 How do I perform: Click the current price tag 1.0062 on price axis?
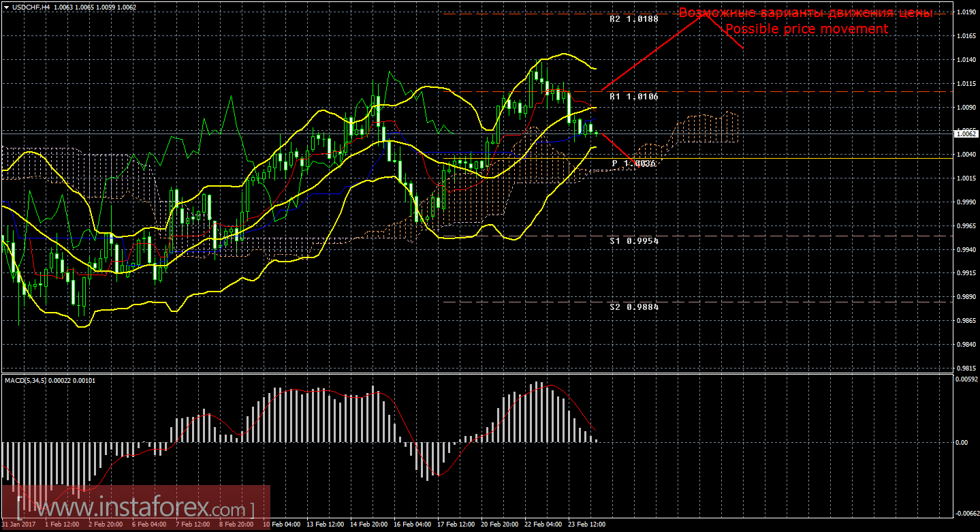(967, 134)
